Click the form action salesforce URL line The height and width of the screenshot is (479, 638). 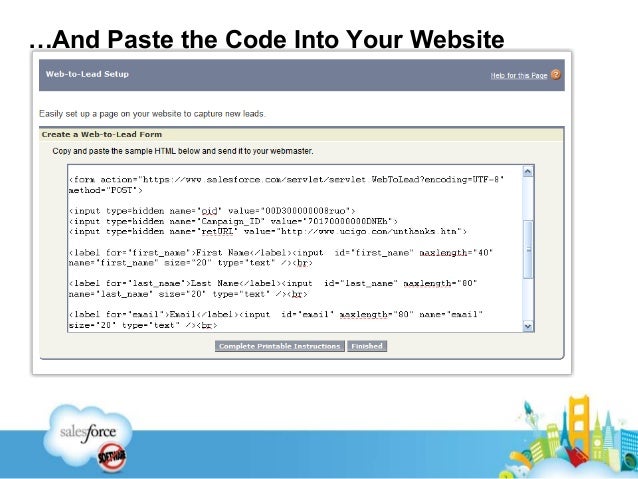point(286,179)
